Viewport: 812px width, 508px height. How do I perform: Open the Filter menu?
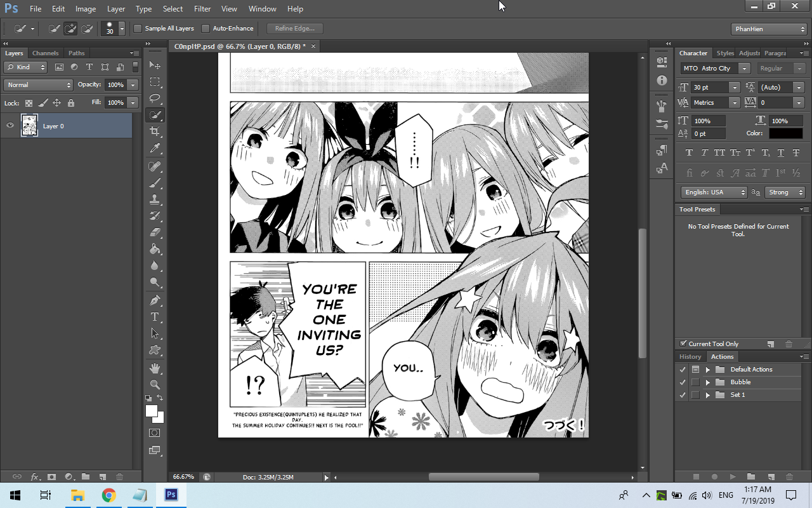pyautogui.click(x=202, y=9)
